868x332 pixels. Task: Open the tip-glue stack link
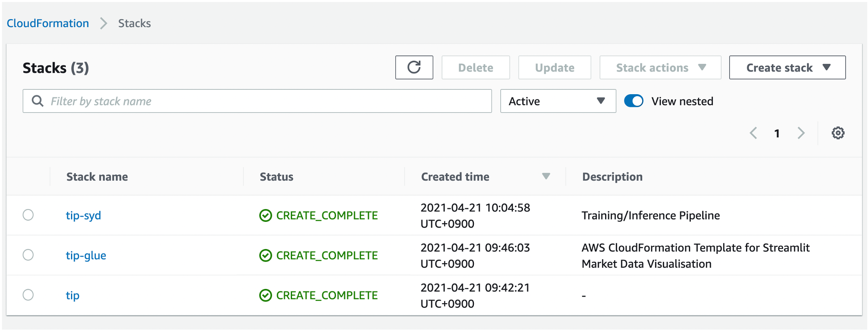[x=86, y=255]
